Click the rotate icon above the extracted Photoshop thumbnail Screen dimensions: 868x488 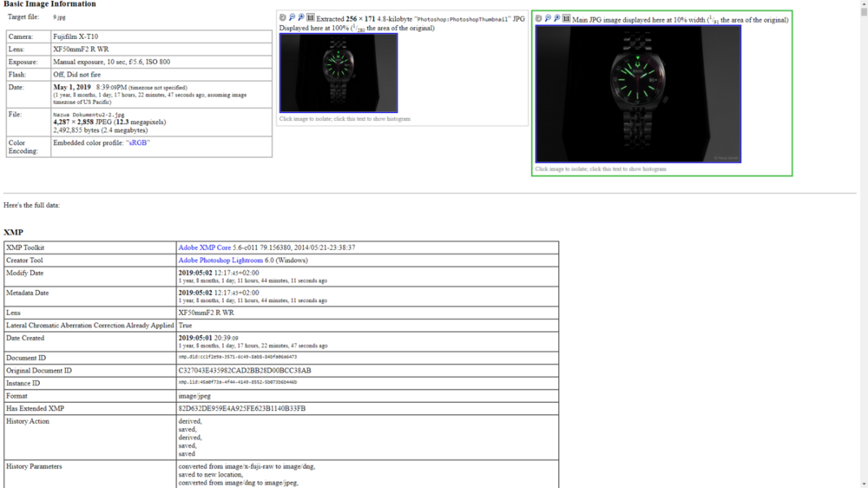point(283,17)
